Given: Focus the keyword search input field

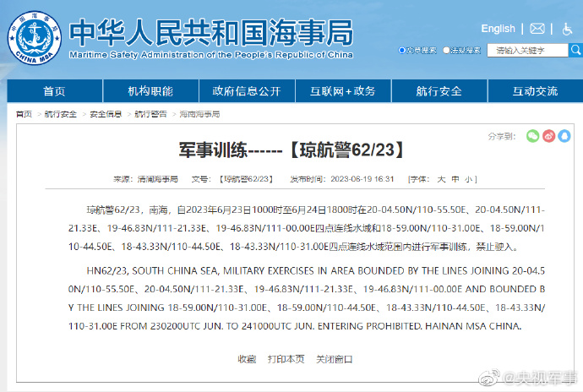Looking at the screenshot, I should (527, 50).
